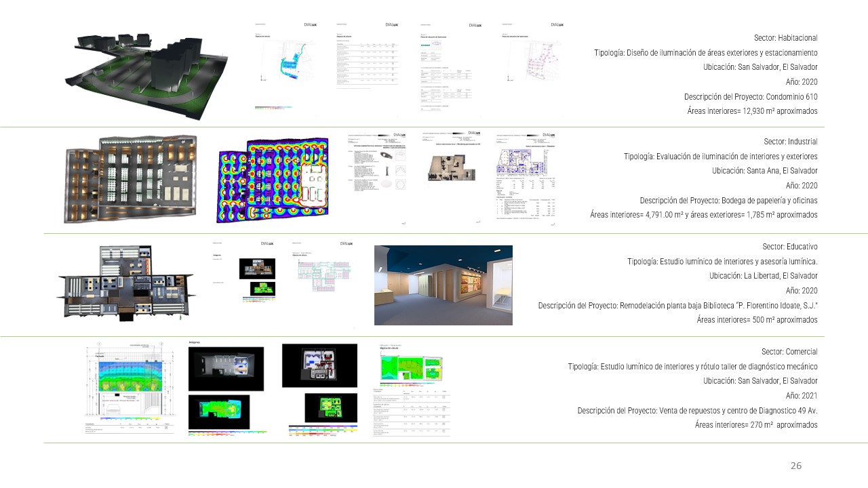Open the Biblioteca interior render image
Screen dimensions: 868x488
(x=443, y=285)
